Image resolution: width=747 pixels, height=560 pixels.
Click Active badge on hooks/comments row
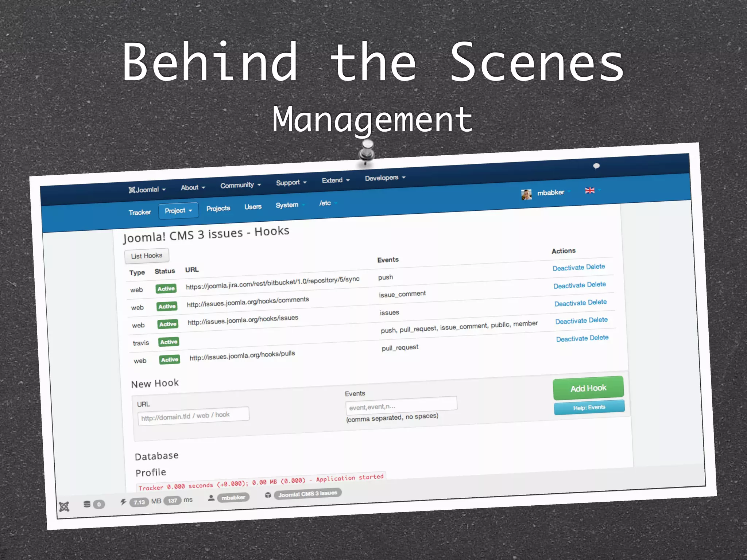167,307
